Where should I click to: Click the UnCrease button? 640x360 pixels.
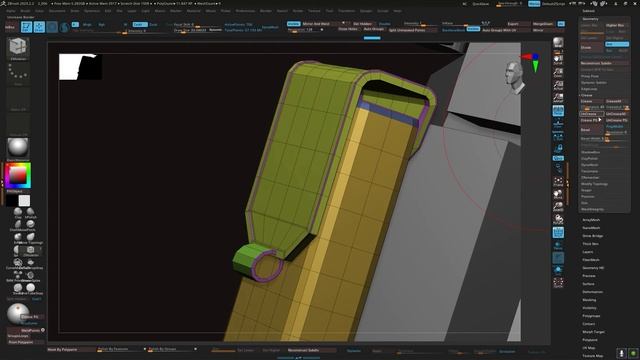591,114
